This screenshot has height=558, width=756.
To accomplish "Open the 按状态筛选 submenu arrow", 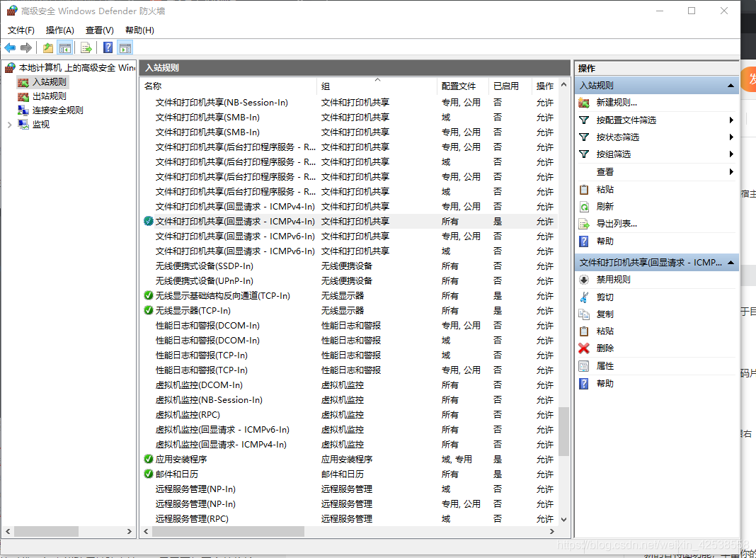I will [731, 137].
